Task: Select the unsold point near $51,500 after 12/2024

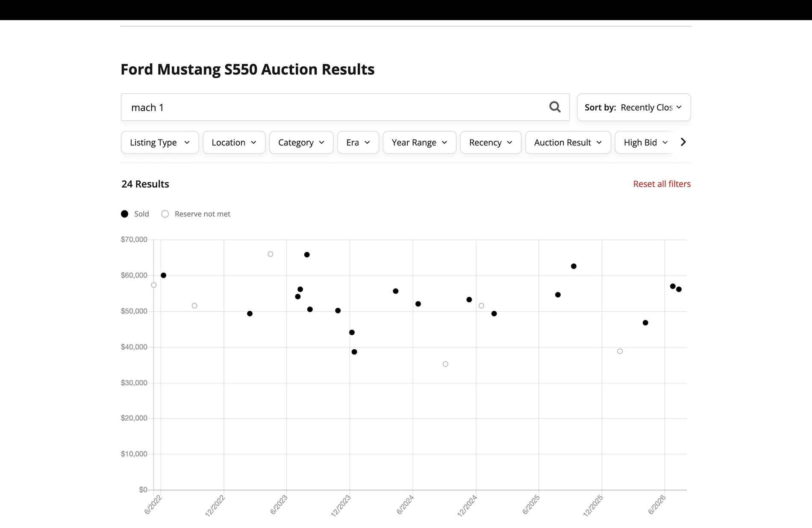Action: [481, 306]
